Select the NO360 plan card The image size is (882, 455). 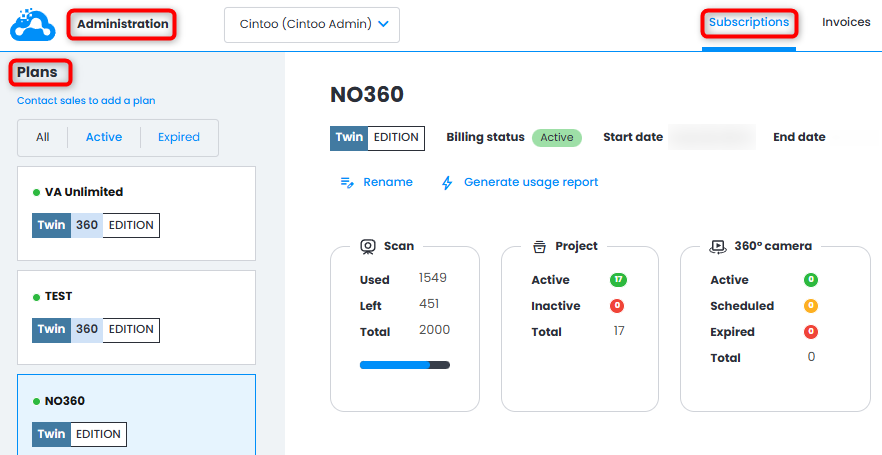137,415
